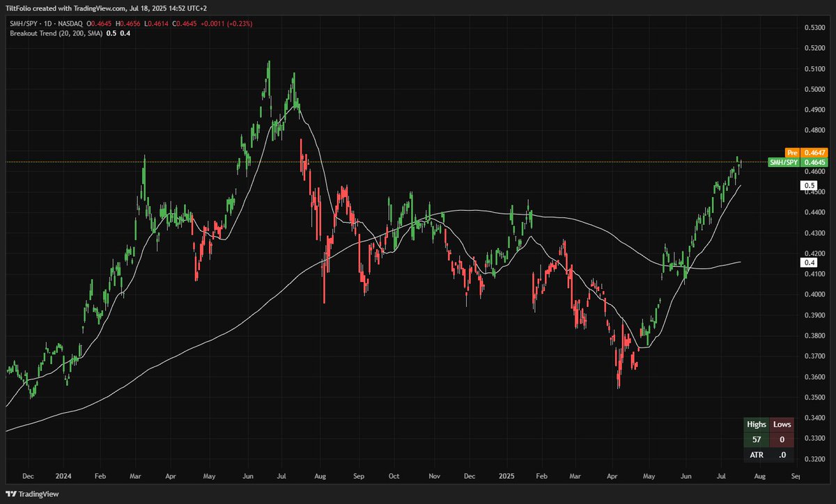The image size is (836, 504).
Task: Click the Highs header cell in stats table
Action: 757,424
